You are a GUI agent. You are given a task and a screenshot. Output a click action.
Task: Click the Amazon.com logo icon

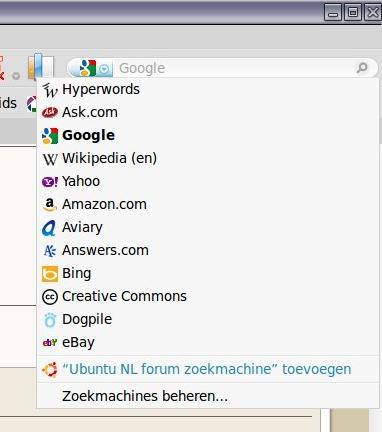tap(50, 204)
